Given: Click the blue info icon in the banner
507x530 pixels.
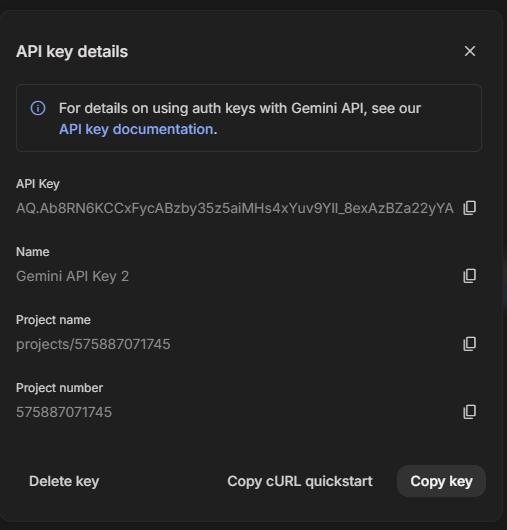Looking at the screenshot, I should 38,108.
